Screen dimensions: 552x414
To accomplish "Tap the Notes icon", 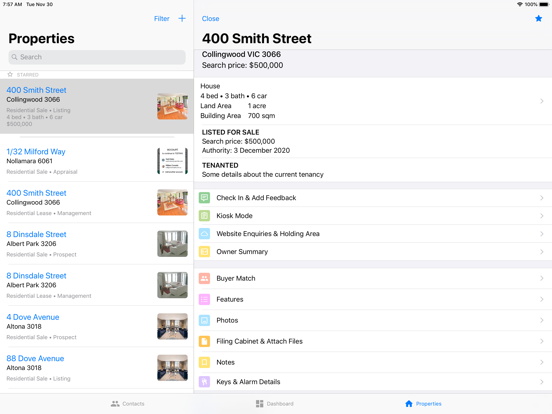I will coord(204,362).
